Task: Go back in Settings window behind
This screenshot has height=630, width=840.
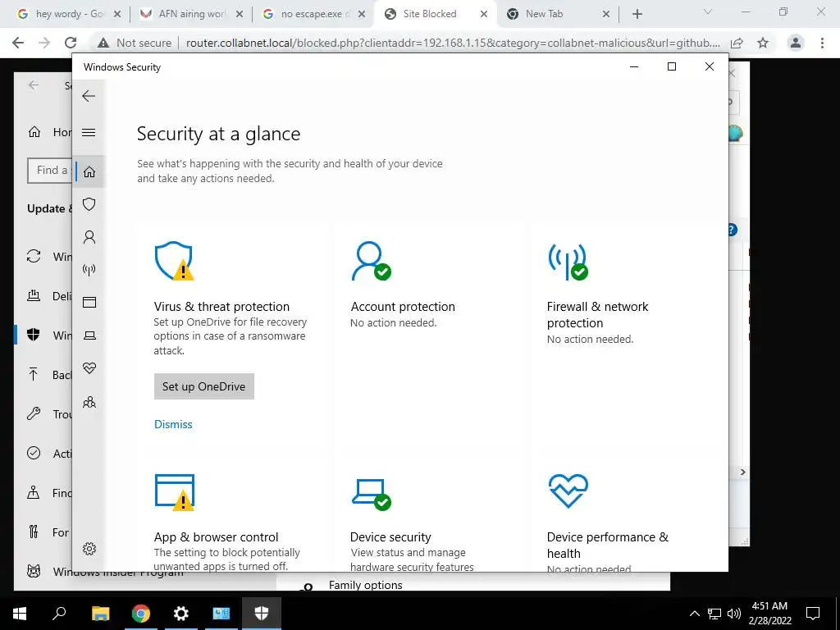Action: point(34,85)
